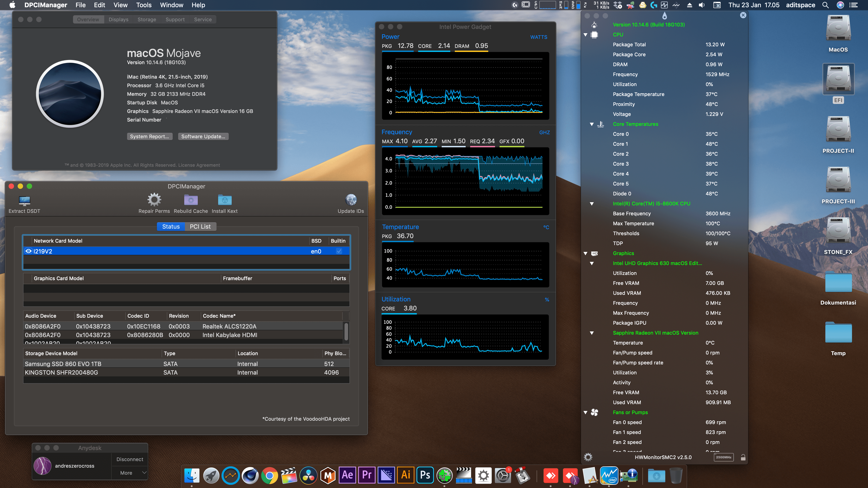Collapse Sapphire Radeon VII group
The image size is (868, 488).
pos(592,333)
